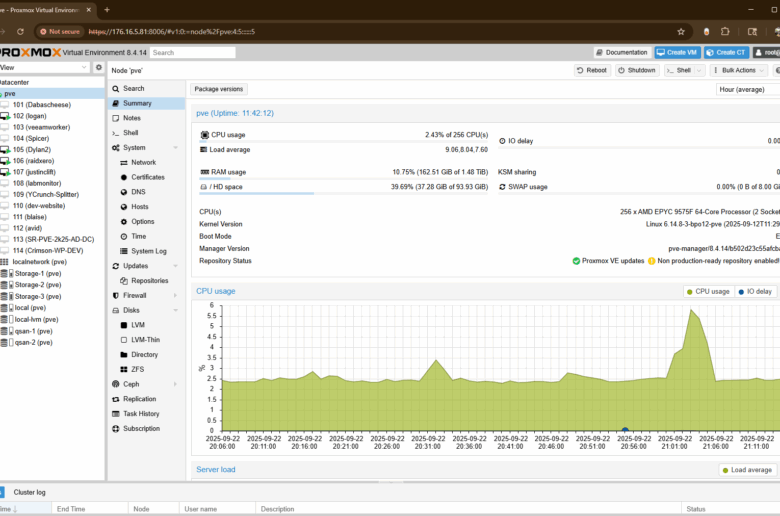Expand the Bulk Actions dropdown

(x=739, y=70)
